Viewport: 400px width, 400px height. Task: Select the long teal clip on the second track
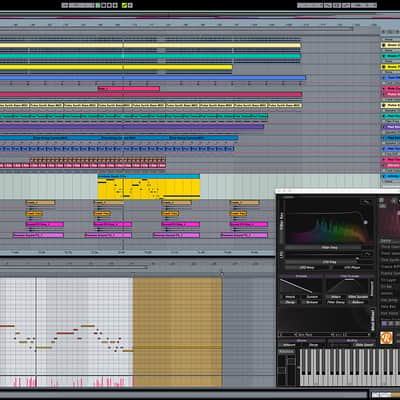(150, 56)
